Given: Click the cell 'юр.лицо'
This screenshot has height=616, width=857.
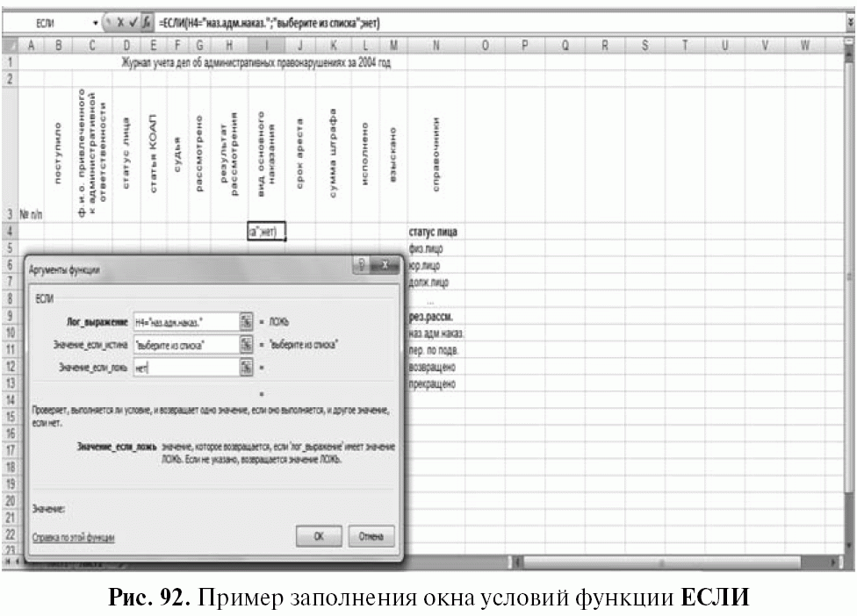Looking at the screenshot, I should [x=436, y=265].
